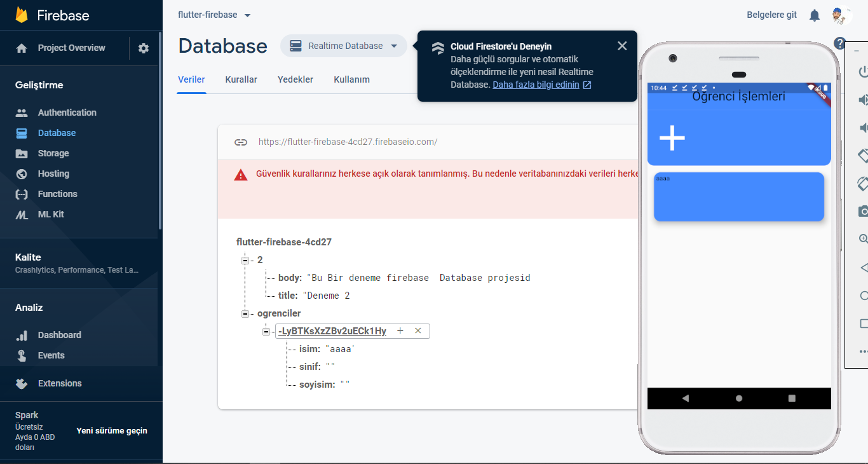Collapse the -LyBTKsXzZBv2uECk1Hy node
The height and width of the screenshot is (464, 868).
[266, 331]
